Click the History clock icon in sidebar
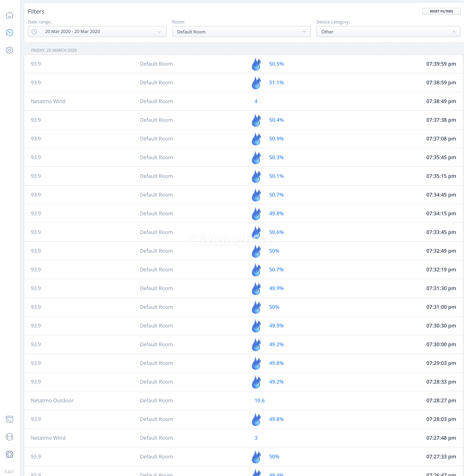Viewport: 464px width, 476px height. click(10, 33)
